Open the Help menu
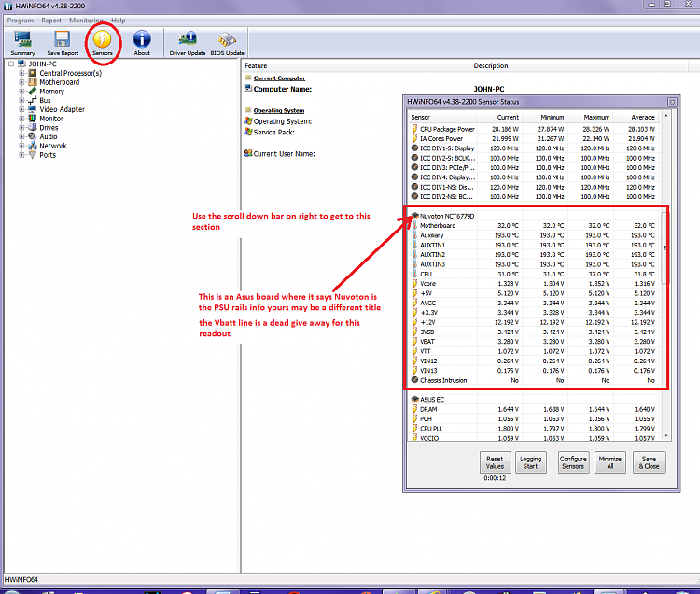Screen dimensions: 700x594 point(118,21)
